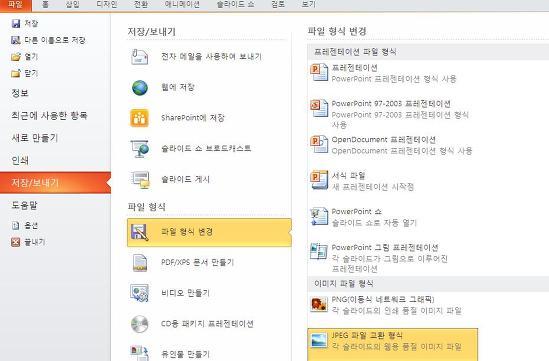Pick JPEG 파일 교환 형식 file type
This screenshot has height=361, width=549.
[392, 345]
